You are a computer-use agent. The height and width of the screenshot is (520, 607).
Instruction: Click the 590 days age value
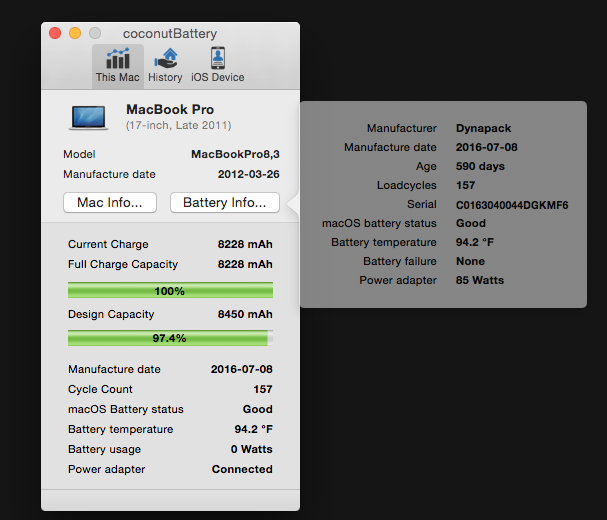(x=480, y=166)
